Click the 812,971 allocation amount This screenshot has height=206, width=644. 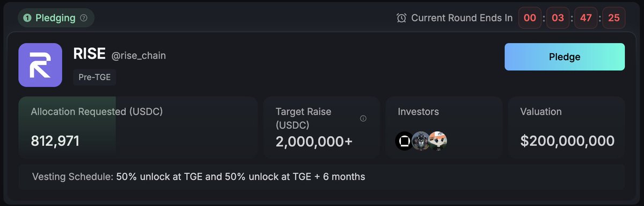(x=55, y=141)
